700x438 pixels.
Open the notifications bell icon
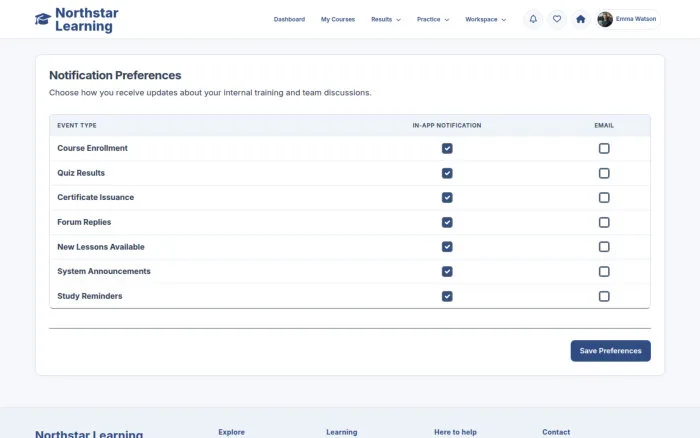(x=533, y=19)
